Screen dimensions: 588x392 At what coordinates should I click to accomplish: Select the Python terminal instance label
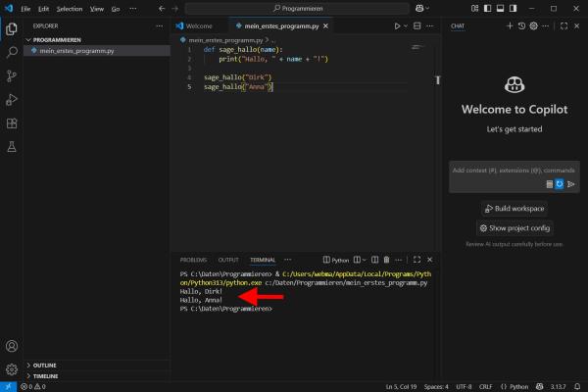pyautogui.click(x=336, y=260)
